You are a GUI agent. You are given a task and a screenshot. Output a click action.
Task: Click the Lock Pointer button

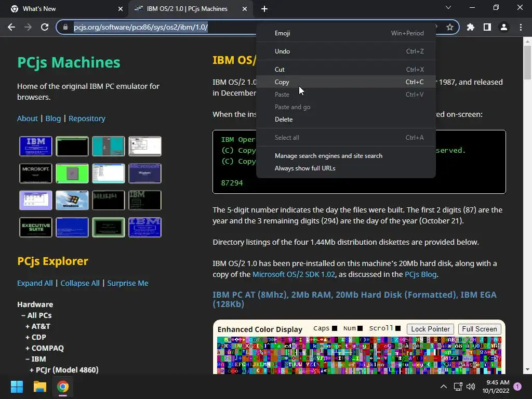(x=430, y=329)
